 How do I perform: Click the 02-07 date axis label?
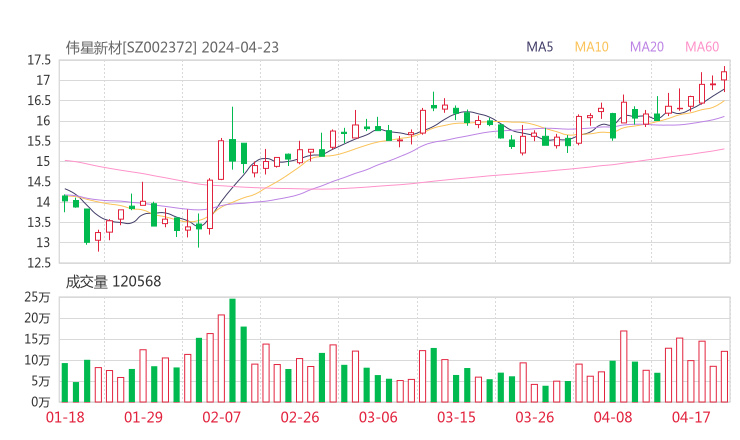pyautogui.click(x=221, y=417)
